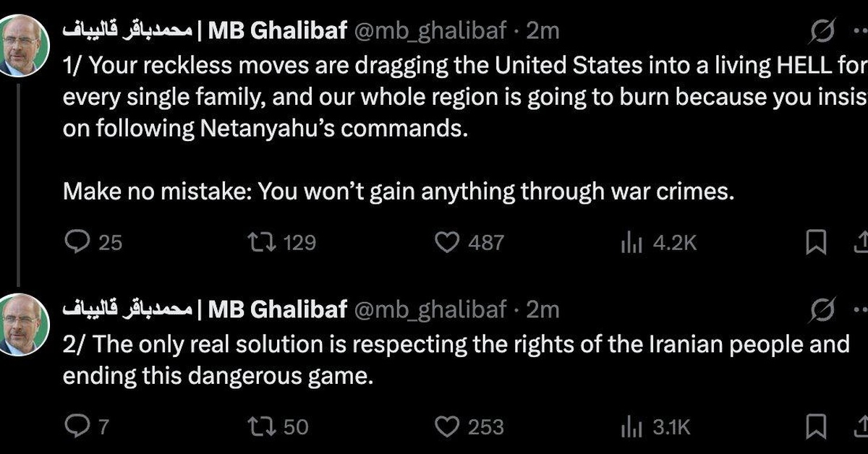868x454 pixels.
Task: Open the 2m timestamp of the second tweet
Action: [x=542, y=309]
